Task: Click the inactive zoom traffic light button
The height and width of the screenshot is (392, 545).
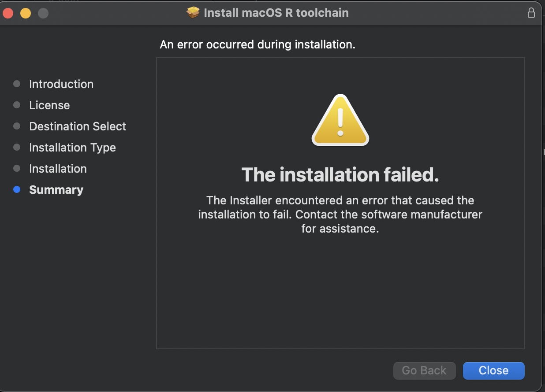Action: click(43, 13)
